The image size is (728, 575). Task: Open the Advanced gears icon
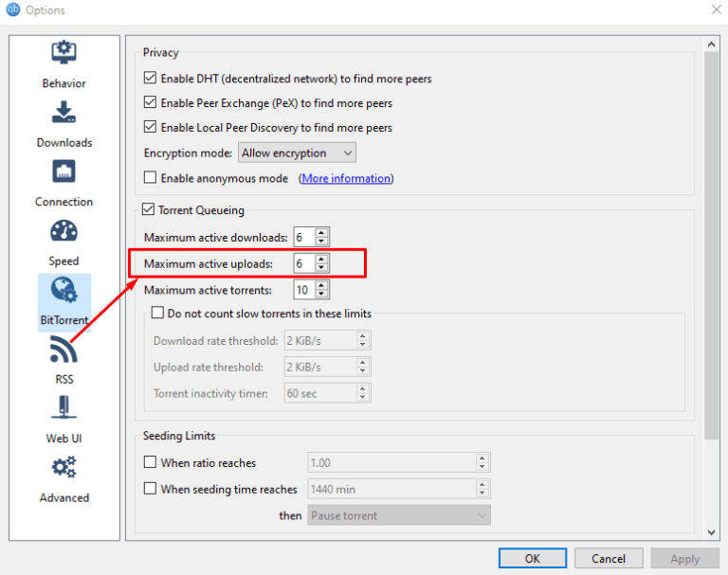(64, 467)
